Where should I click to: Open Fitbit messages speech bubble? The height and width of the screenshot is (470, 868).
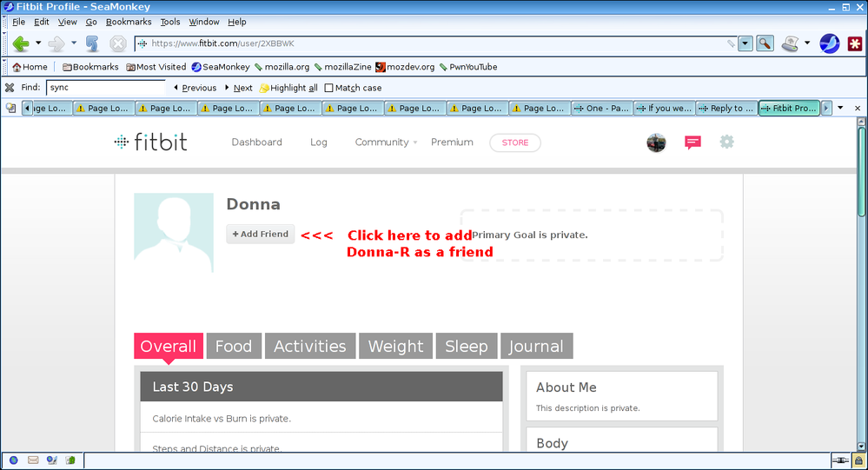point(692,142)
